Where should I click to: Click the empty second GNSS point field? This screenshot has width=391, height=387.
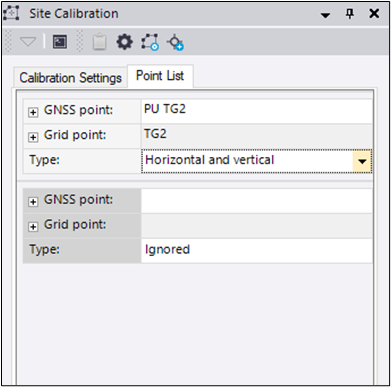pyautogui.click(x=257, y=201)
